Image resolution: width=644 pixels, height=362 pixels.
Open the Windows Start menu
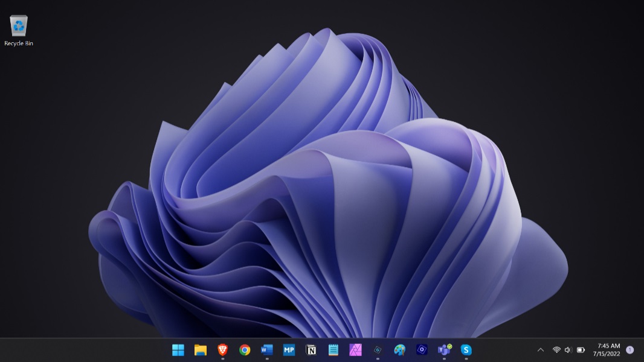(x=178, y=350)
